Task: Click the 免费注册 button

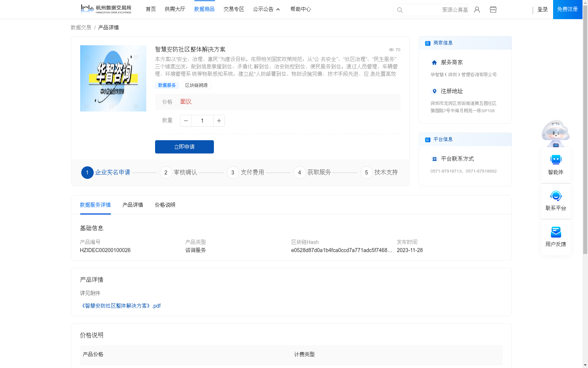Action: pos(567,9)
